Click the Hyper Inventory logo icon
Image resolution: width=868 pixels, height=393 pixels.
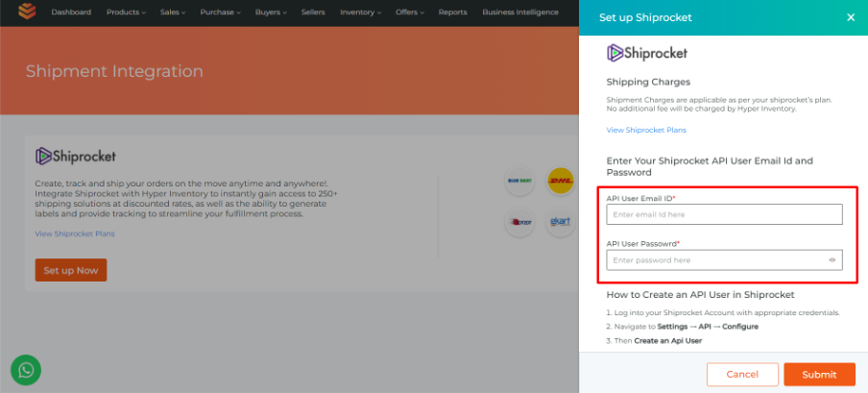pos(27,12)
